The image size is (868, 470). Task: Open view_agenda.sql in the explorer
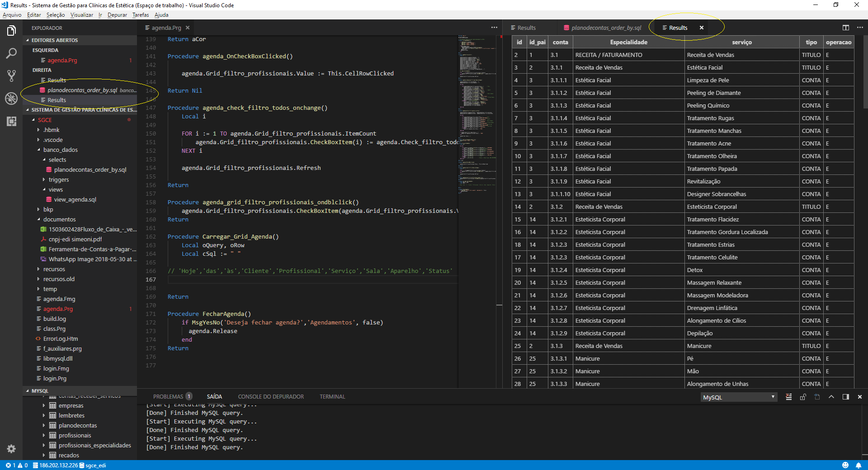click(x=75, y=199)
